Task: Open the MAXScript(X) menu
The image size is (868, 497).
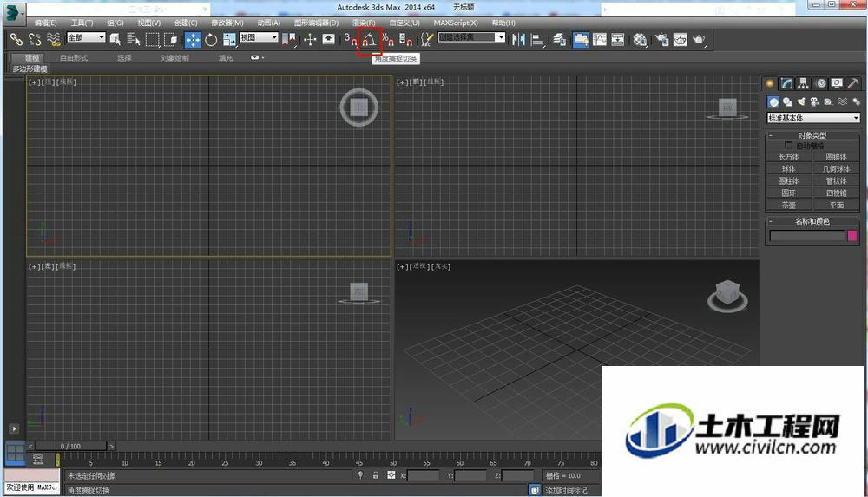Action: coord(456,23)
